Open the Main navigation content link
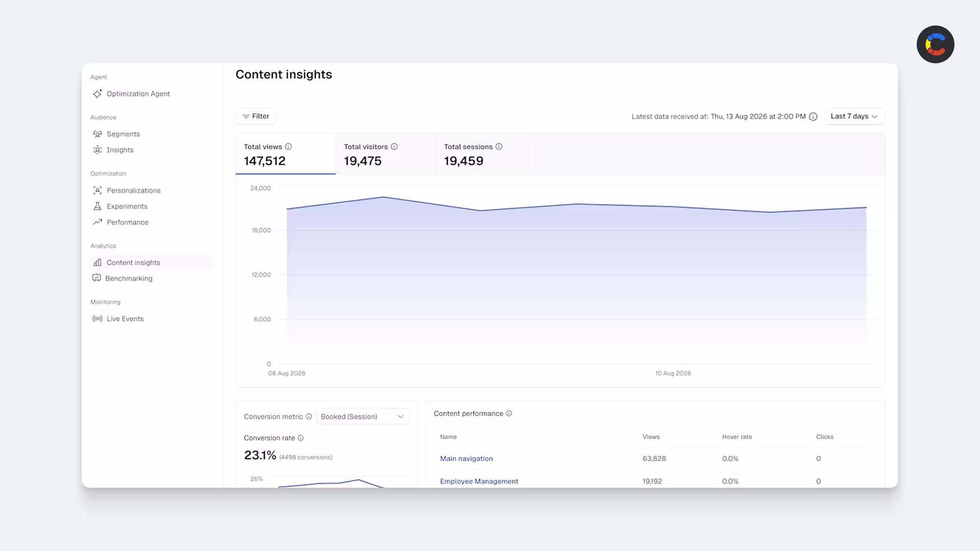This screenshot has height=551, width=980. [x=467, y=459]
